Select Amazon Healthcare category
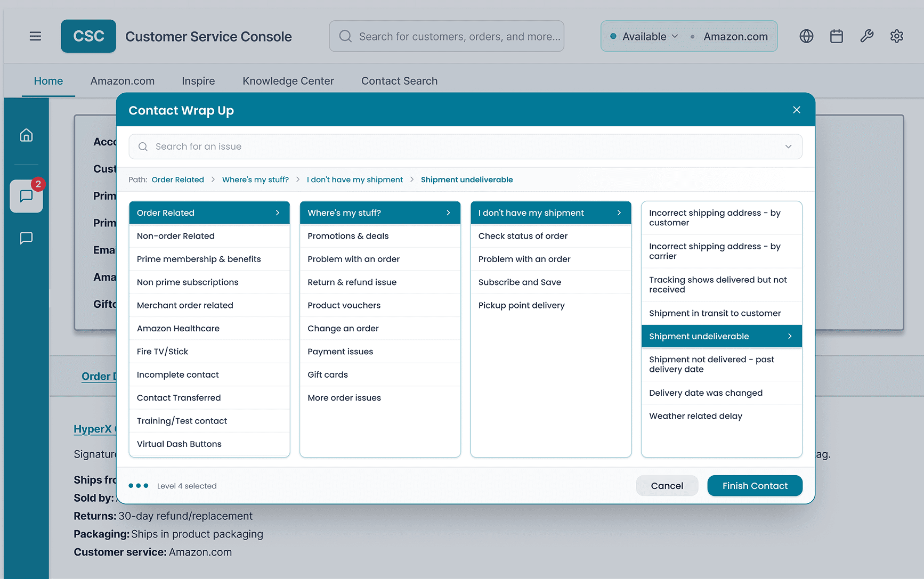Viewport: 924px width, 579px height. pos(209,329)
